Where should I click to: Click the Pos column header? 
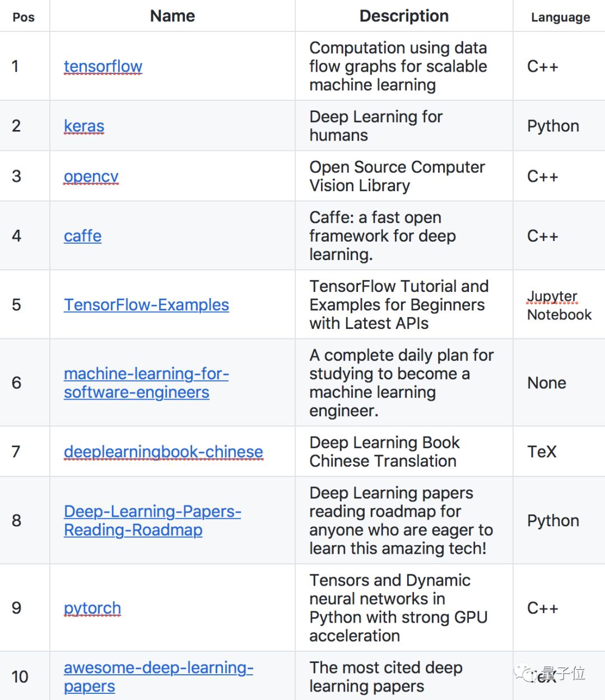(24, 17)
